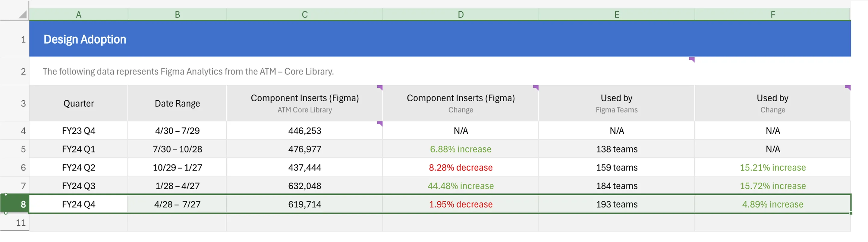Click the Figma Analytics description text cell

pos(188,71)
